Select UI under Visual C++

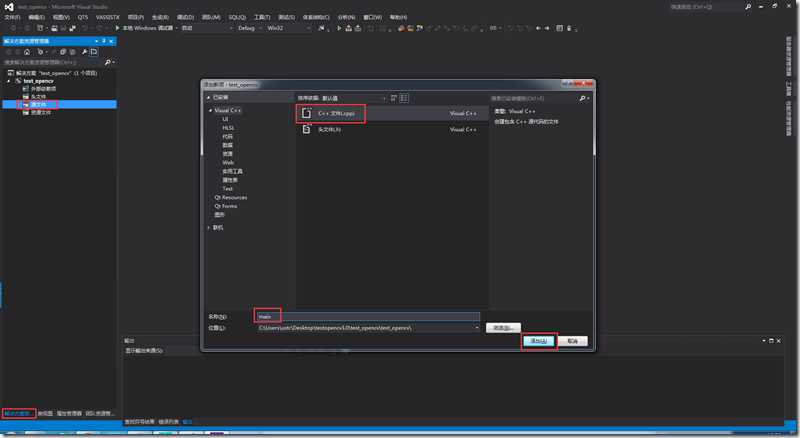click(225, 119)
